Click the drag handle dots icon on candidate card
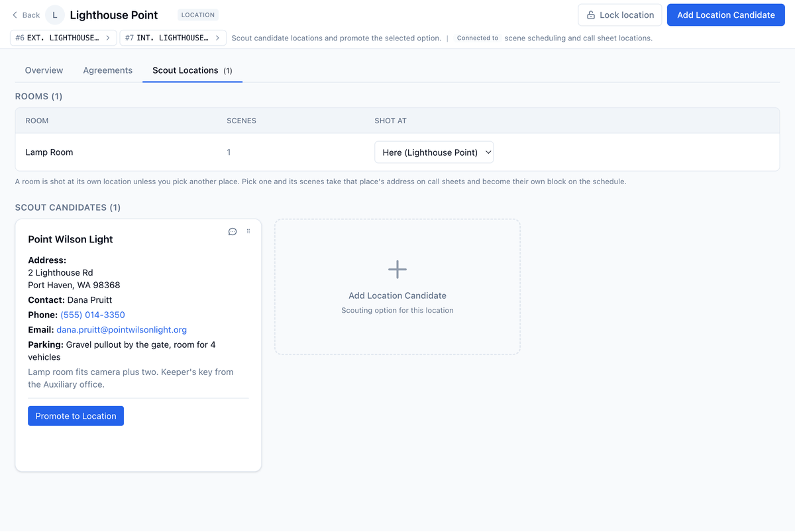795x532 pixels. click(x=248, y=231)
